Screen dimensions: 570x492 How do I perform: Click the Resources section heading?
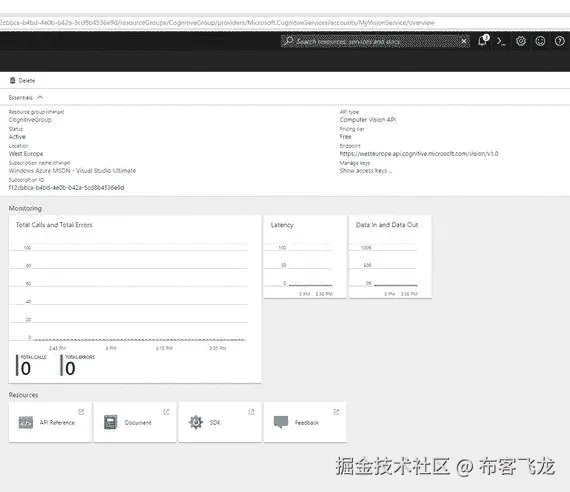[23, 395]
